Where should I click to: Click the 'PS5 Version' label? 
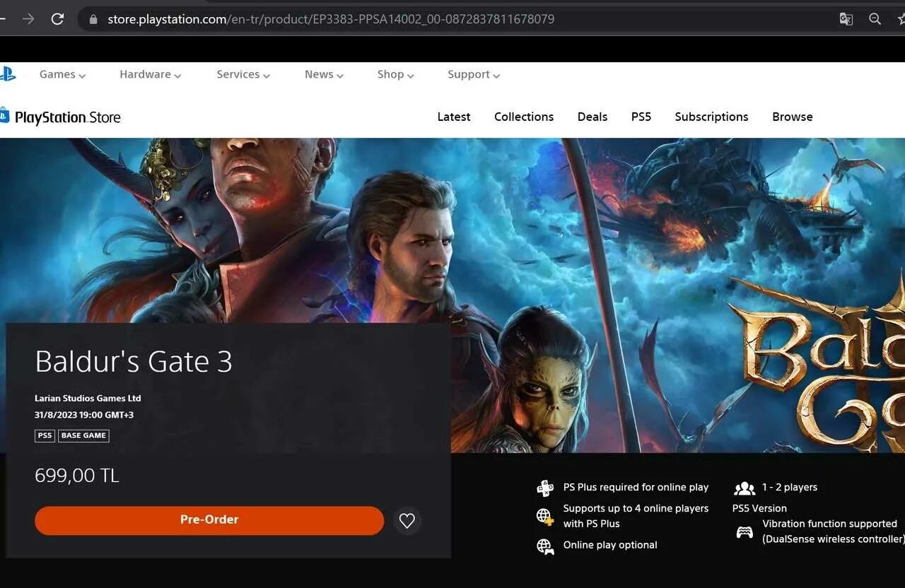click(759, 508)
